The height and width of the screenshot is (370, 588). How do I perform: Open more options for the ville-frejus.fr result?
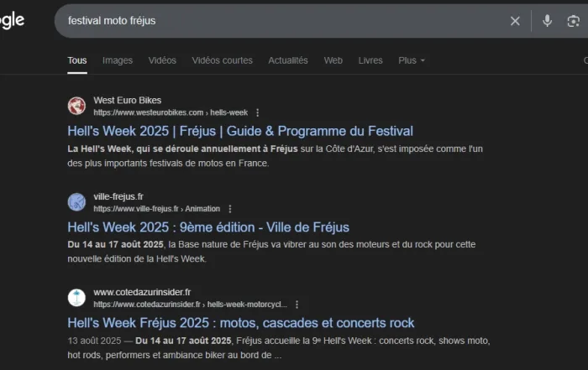click(230, 209)
